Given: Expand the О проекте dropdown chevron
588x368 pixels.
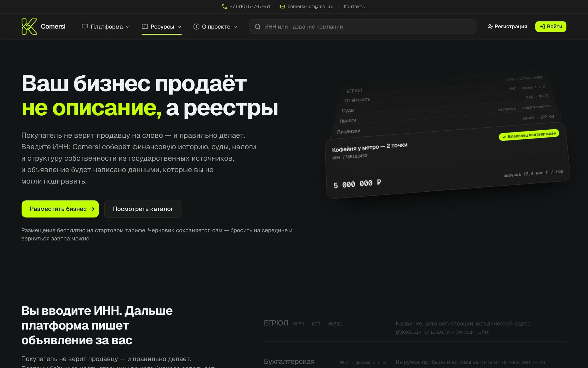Looking at the screenshot, I should point(235,27).
